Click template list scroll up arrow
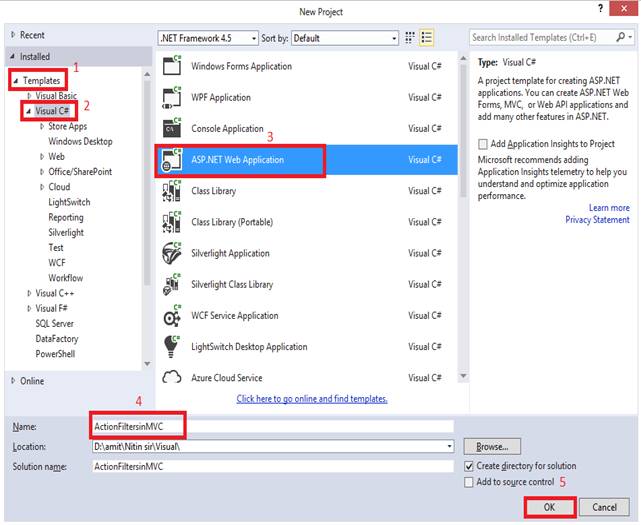The image size is (641, 525). tap(463, 58)
